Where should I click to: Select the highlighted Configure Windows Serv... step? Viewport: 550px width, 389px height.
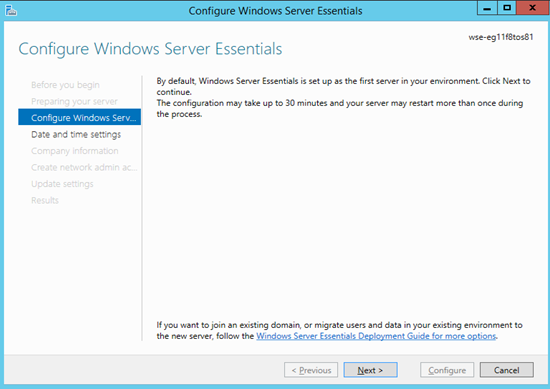(x=80, y=117)
